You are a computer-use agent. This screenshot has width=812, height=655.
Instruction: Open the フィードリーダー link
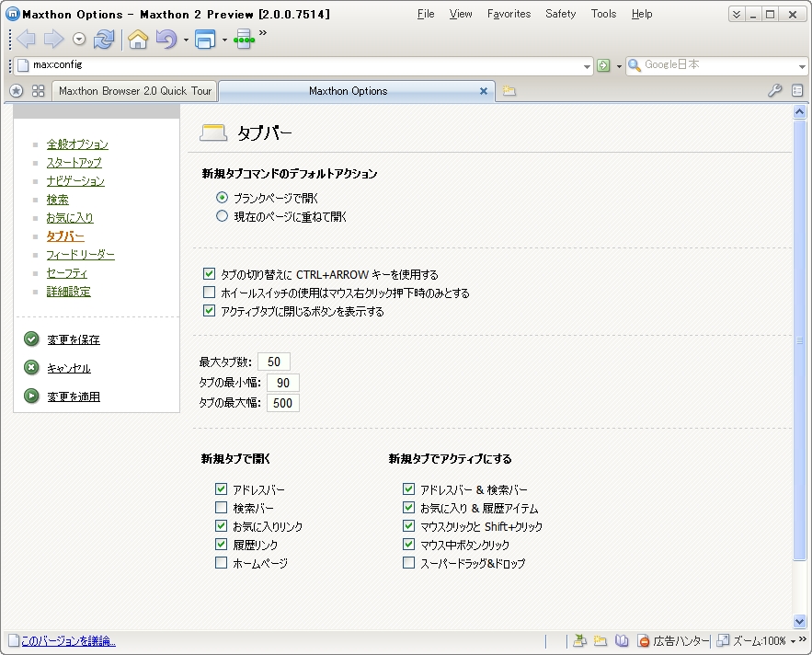80,255
